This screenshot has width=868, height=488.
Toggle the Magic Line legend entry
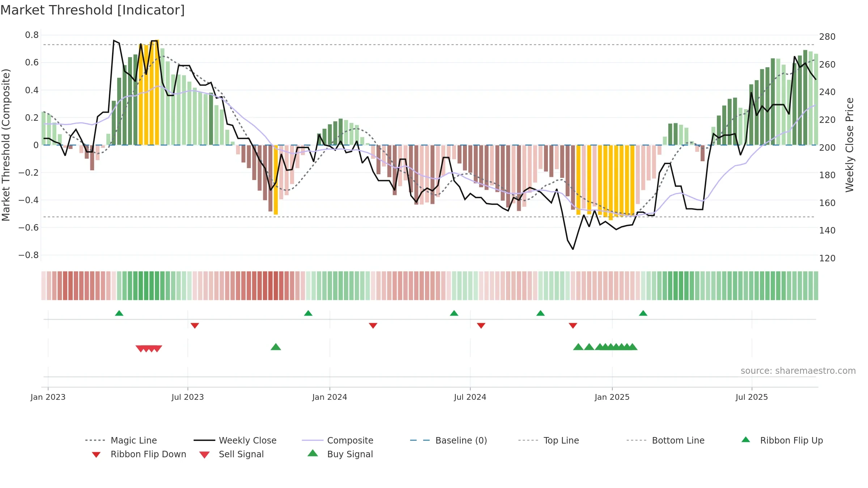point(121,440)
